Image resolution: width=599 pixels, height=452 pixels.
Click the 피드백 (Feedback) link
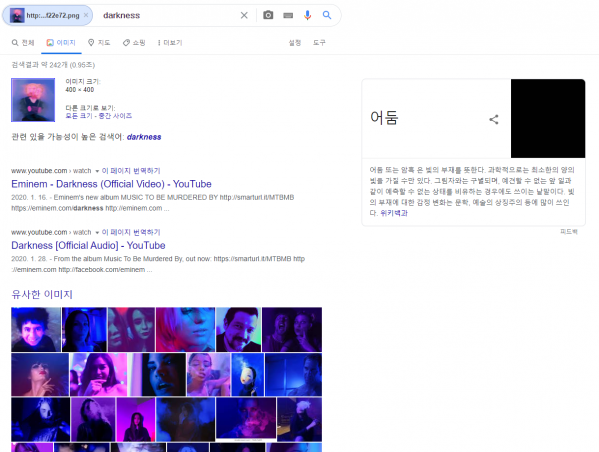tap(569, 232)
